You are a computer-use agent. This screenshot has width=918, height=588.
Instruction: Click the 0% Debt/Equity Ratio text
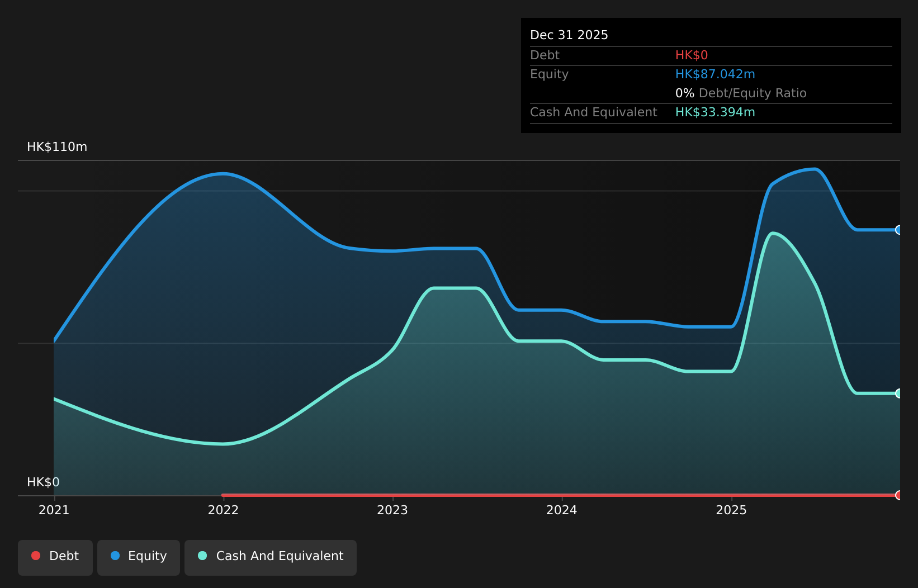tap(741, 93)
